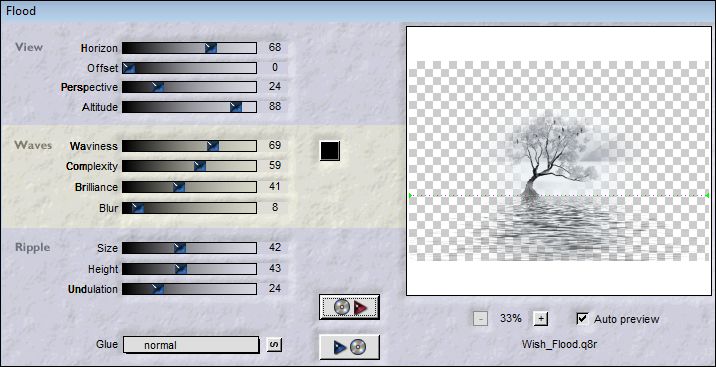
Task: Click the Undulation slider handle
Action: point(158,289)
